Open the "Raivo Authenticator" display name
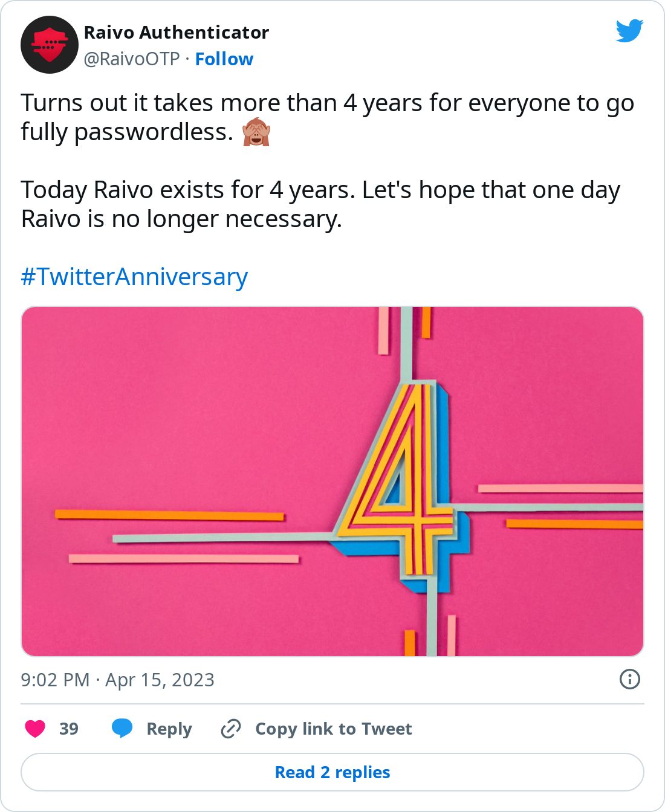 177,33
